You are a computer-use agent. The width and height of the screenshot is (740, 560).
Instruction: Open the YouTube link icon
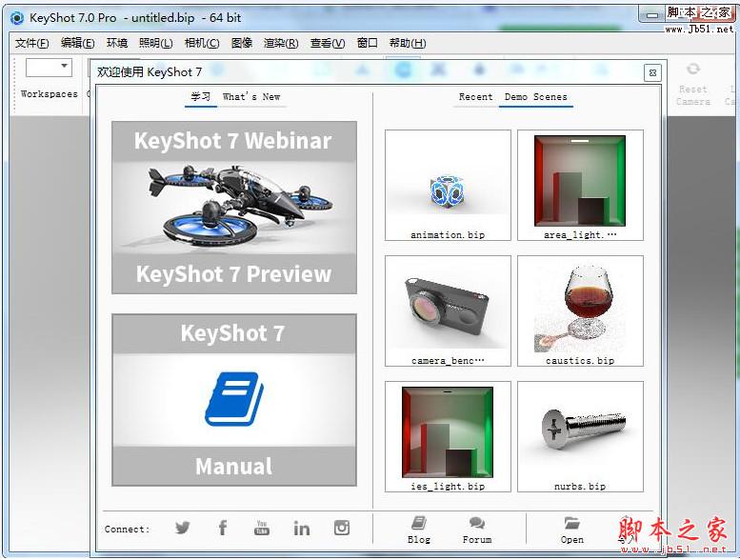pos(262,528)
